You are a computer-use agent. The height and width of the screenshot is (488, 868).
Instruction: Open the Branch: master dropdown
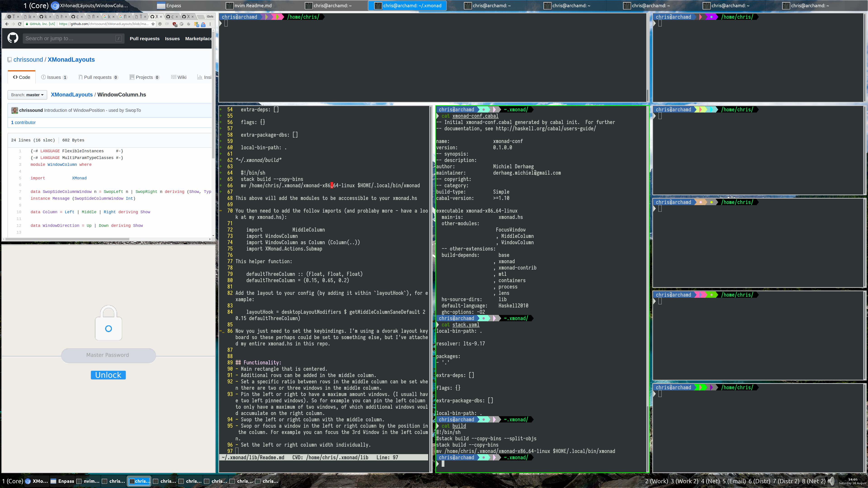coord(27,95)
